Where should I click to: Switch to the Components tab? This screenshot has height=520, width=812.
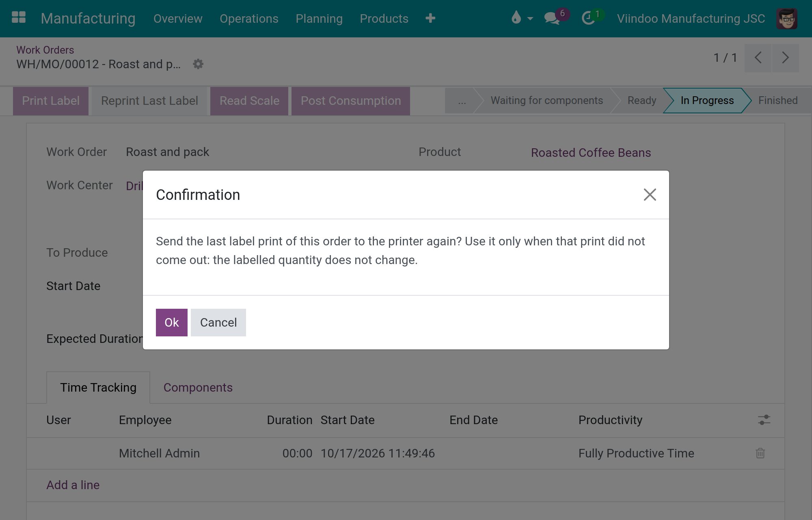pos(198,388)
